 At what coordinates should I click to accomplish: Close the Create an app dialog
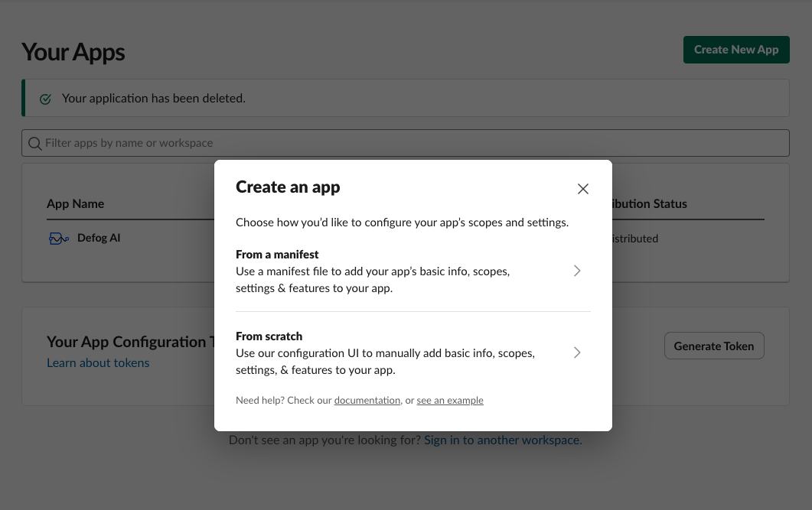(582, 188)
